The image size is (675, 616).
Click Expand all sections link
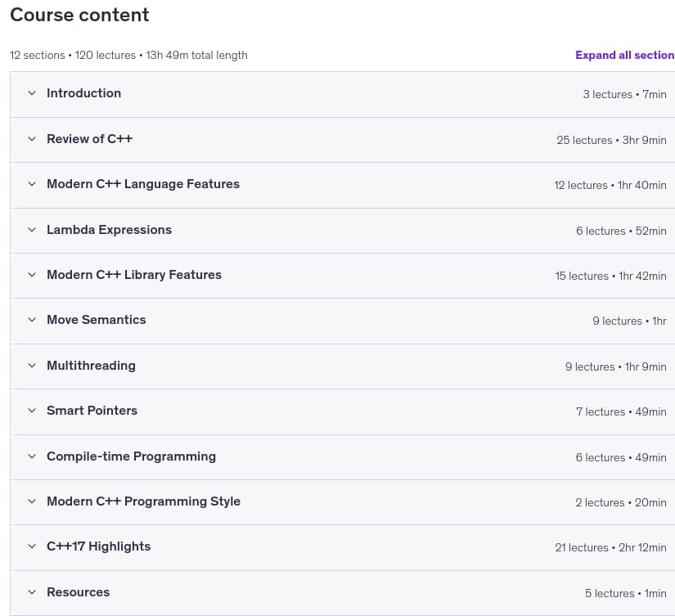click(624, 55)
